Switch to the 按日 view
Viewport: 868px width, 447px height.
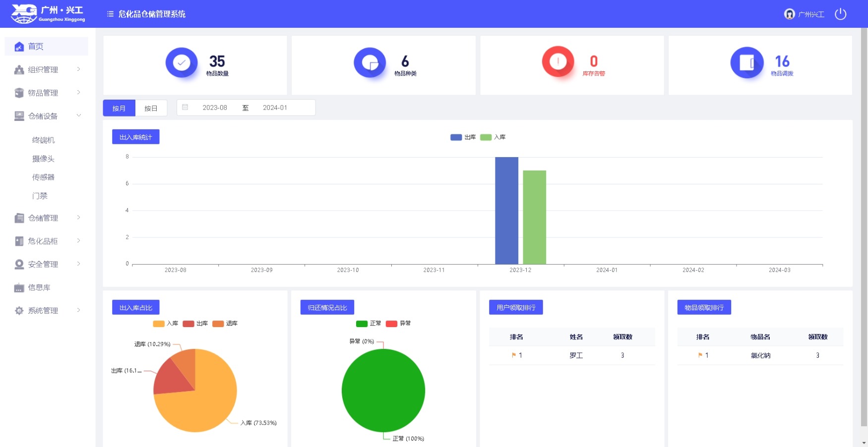(x=151, y=108)
